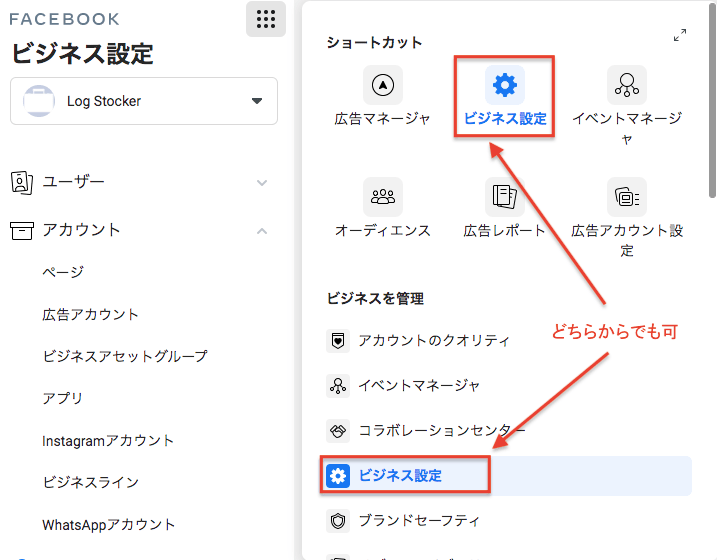717x560 pixels.
Task: Click the 広告マネージャ shortcut label
Action: tap(382, 119)
